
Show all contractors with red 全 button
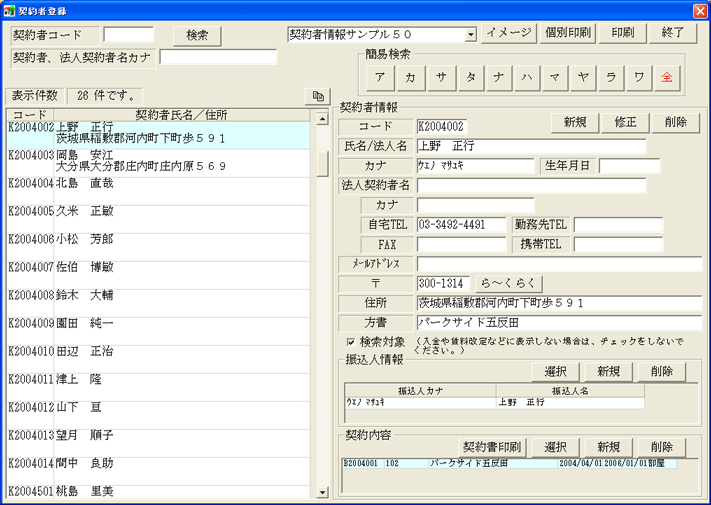click(x=667, y=77)
